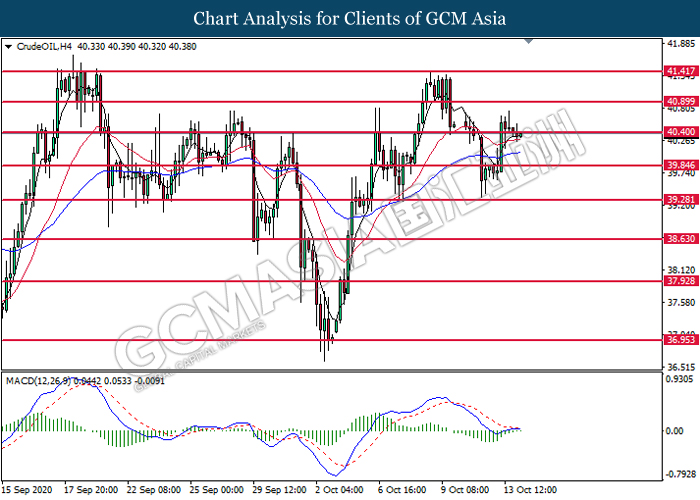Screen dimensions: 700x500
Task: Click the 41.885 price scale value
Action: tap(681, 43)
